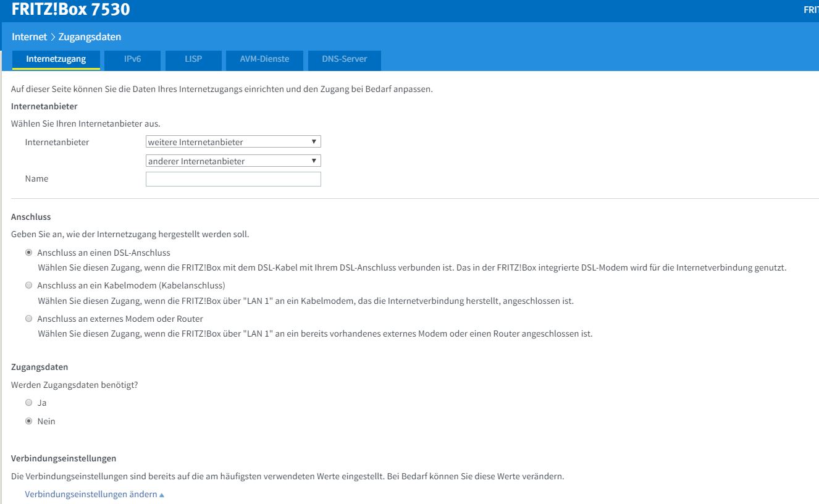Select Nein for Zugangsdaten benötigt
Screen dimensions: 819x504
[x=28, y=421]
